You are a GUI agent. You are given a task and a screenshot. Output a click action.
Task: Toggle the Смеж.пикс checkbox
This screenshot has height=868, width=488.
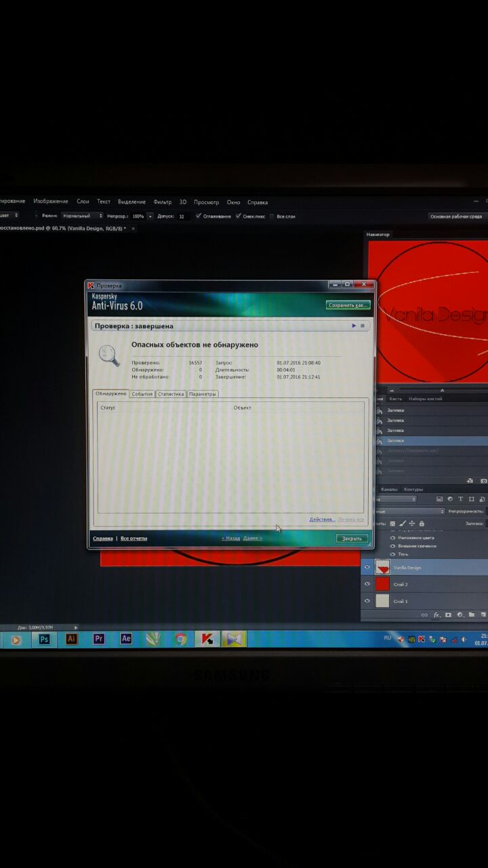tap(238, 216)
